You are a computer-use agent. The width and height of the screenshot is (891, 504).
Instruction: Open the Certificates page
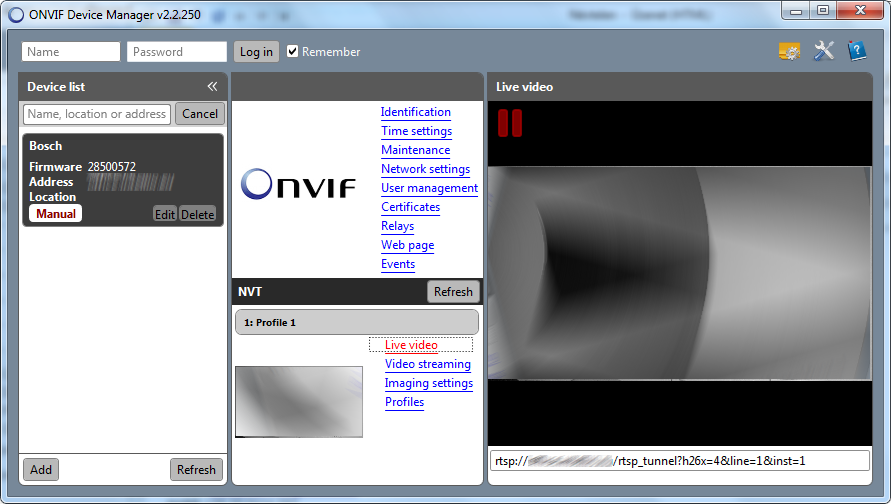[410, 207]
